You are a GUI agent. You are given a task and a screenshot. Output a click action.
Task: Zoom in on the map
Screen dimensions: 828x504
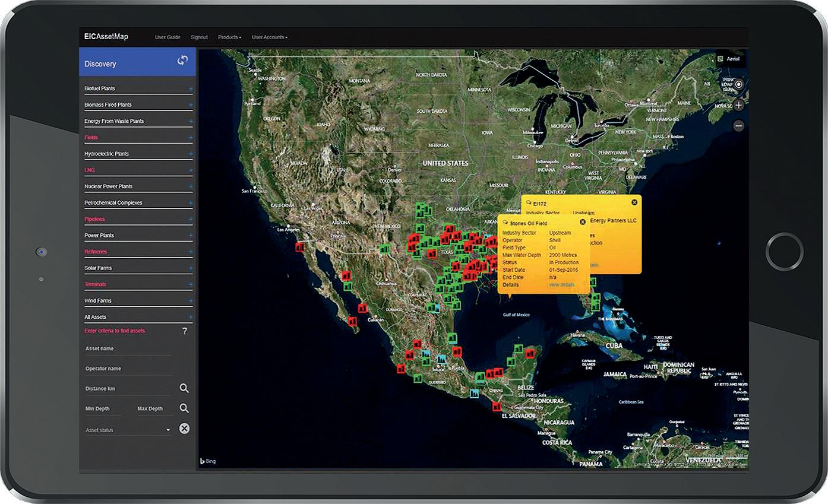pyautogui.click(x=738, y=106)
